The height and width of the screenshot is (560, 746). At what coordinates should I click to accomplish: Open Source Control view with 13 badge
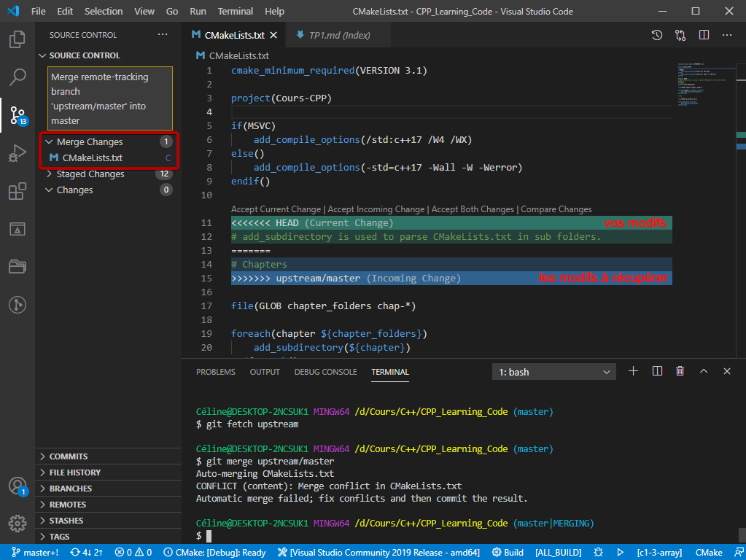(18, 115)
